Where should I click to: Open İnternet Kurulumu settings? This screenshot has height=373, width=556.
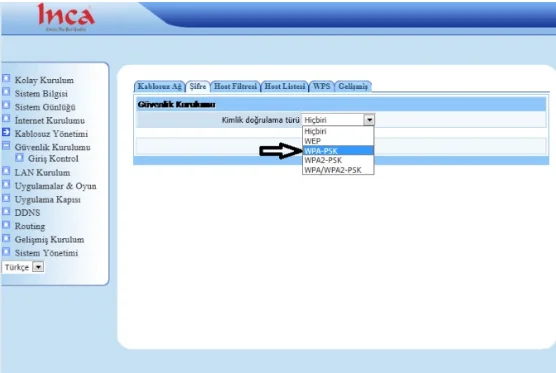tap(50, 121)
